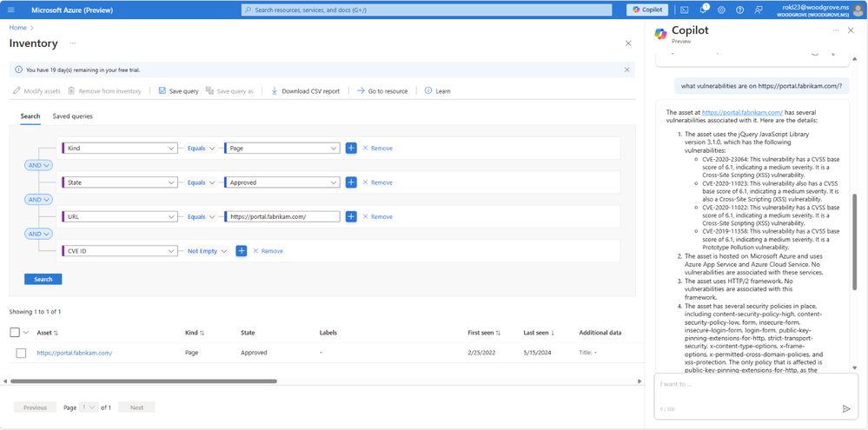The width and height of the screenshot is (868, 430).
Task: Click the info icon in trial banner
Action: (18, 69)
